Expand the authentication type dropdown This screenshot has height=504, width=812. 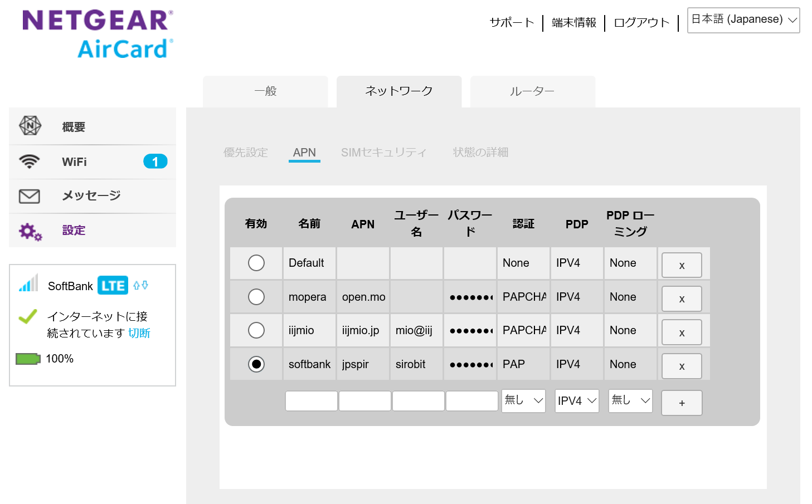pos(523,400)
